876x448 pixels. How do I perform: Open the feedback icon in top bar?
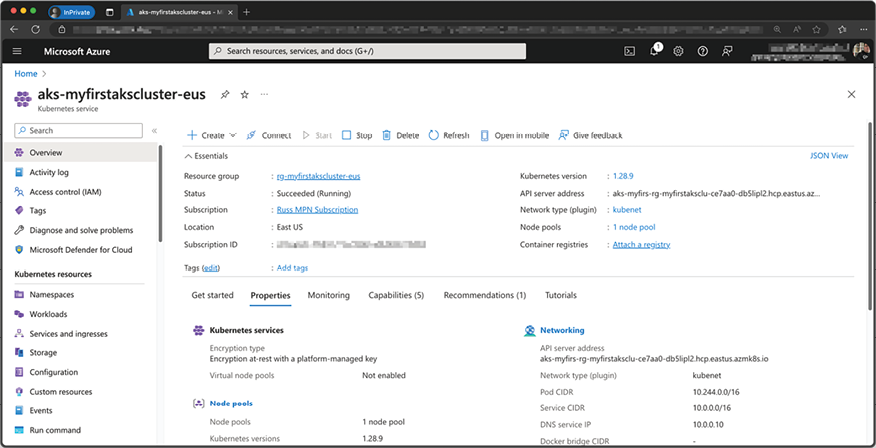pyautogui.click(x=727, y=51)
